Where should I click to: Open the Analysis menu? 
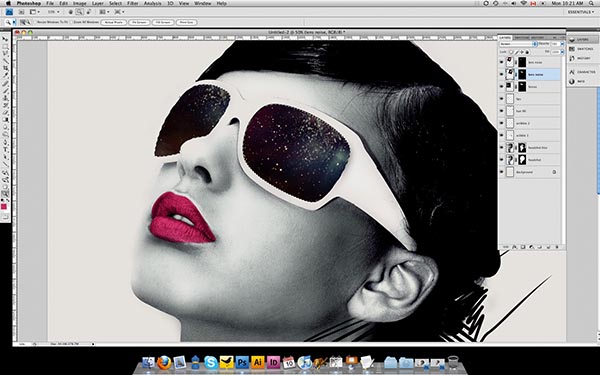(152, 3)
